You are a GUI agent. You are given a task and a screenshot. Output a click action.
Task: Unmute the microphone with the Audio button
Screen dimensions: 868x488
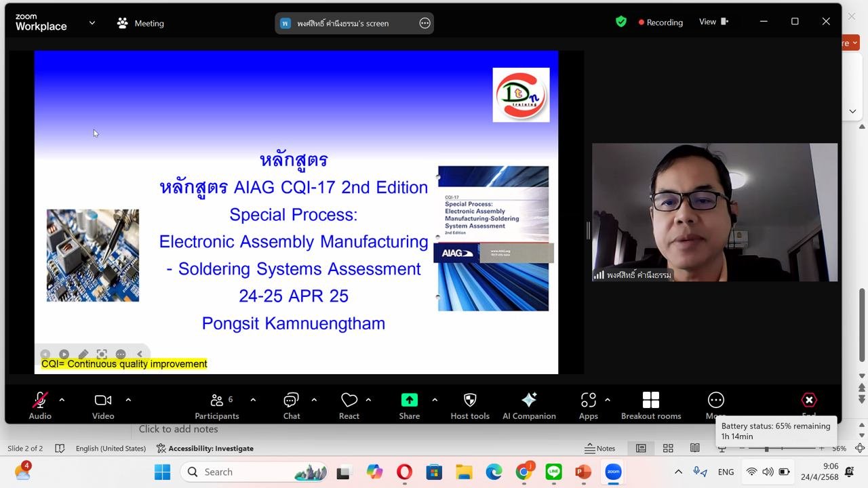tap(40, 406)
